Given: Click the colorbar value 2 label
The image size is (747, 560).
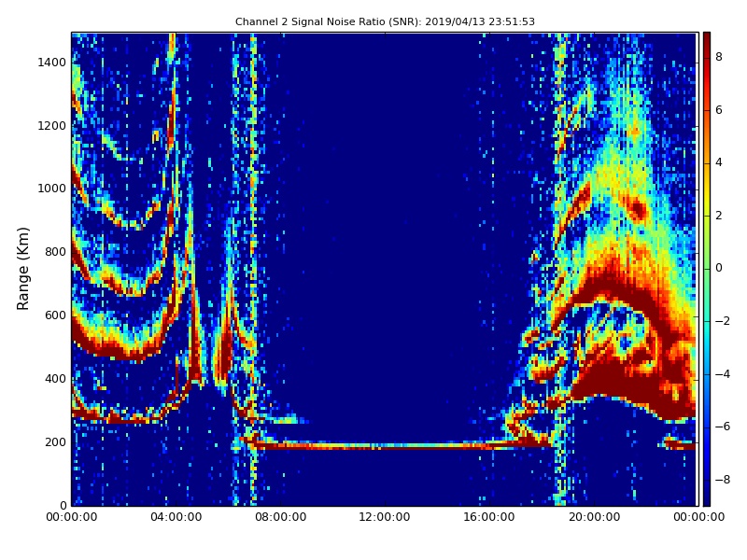Looking at the screenshot, I should [719, 216].
